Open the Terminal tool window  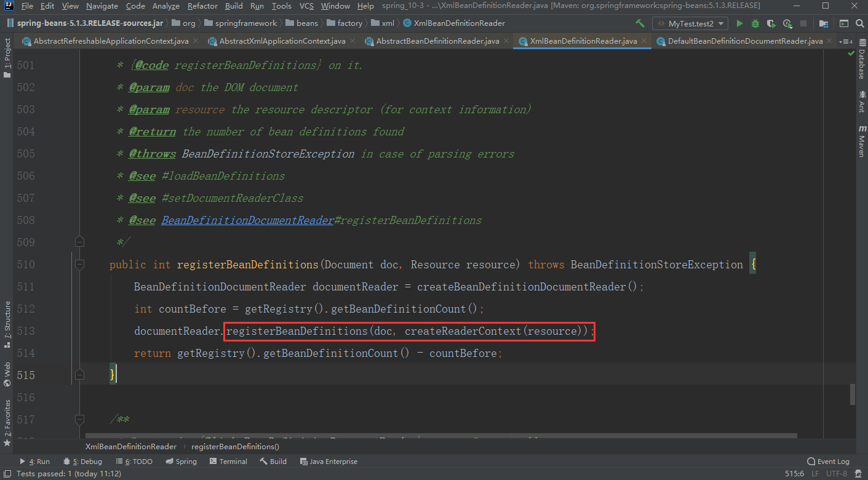(228, 462)
